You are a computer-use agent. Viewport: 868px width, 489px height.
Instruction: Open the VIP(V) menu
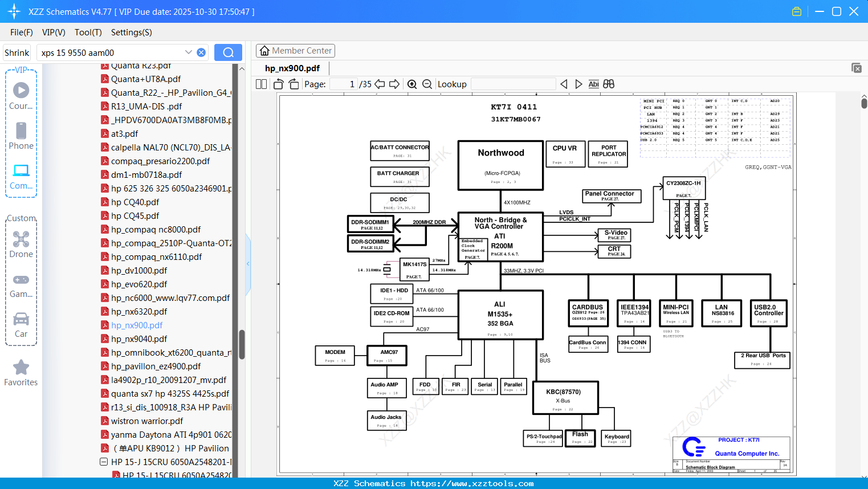(x=54, y=32)
